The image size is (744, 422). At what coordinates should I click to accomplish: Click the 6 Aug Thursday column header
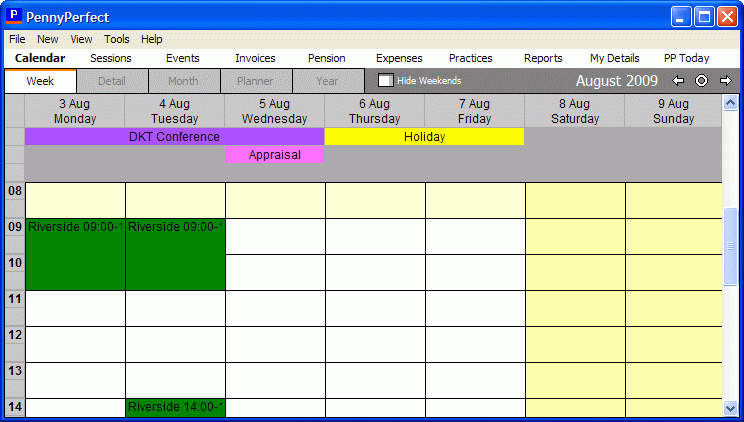coord(375,111)
